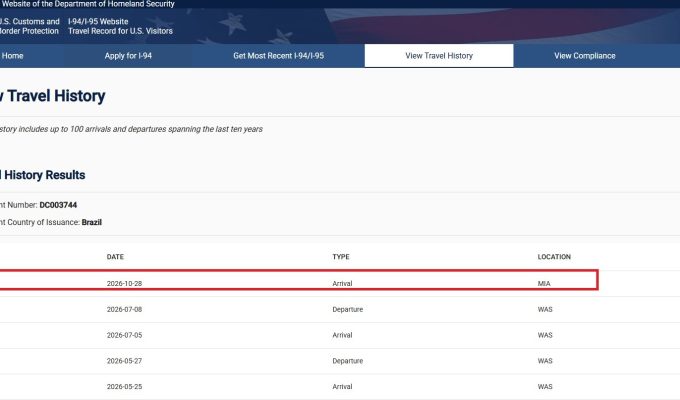Select date 2026-07-05 cell
This screenshot has height=400, width=680.
click(124, 335)
